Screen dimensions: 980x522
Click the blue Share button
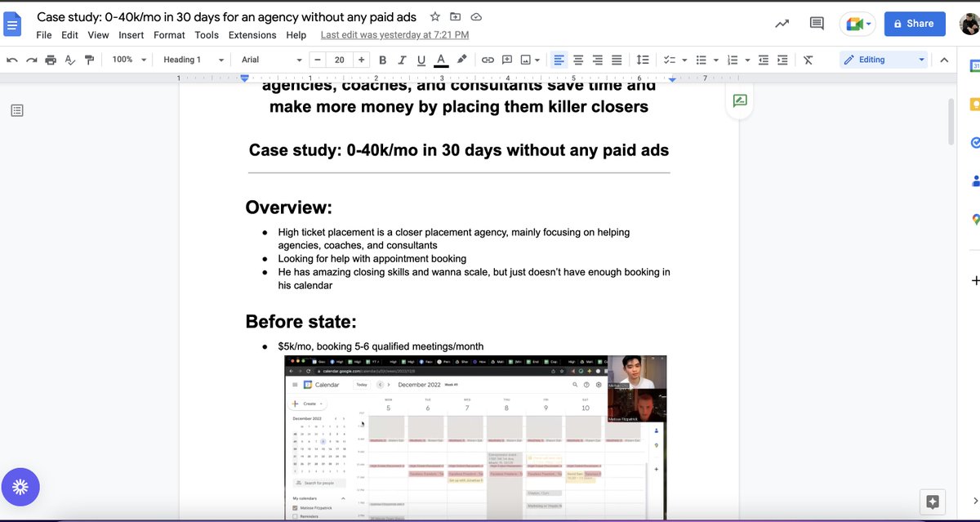(915, 24)
